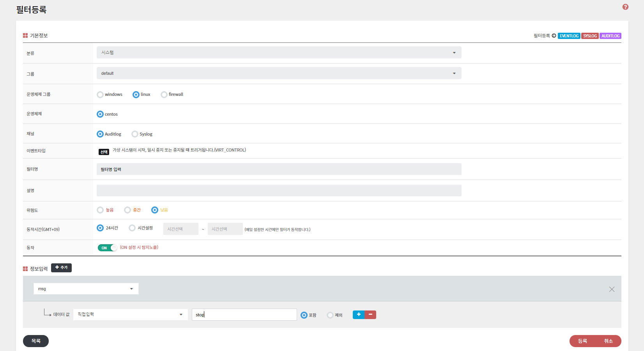Viewport: 644px width, 351px height.
Task: Open the msg field dropdown
Action: [86, 289]
